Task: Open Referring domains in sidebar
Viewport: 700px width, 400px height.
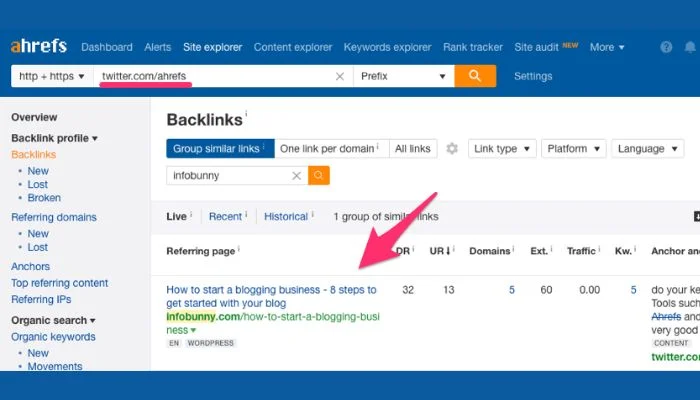Action: click(54, 217)
